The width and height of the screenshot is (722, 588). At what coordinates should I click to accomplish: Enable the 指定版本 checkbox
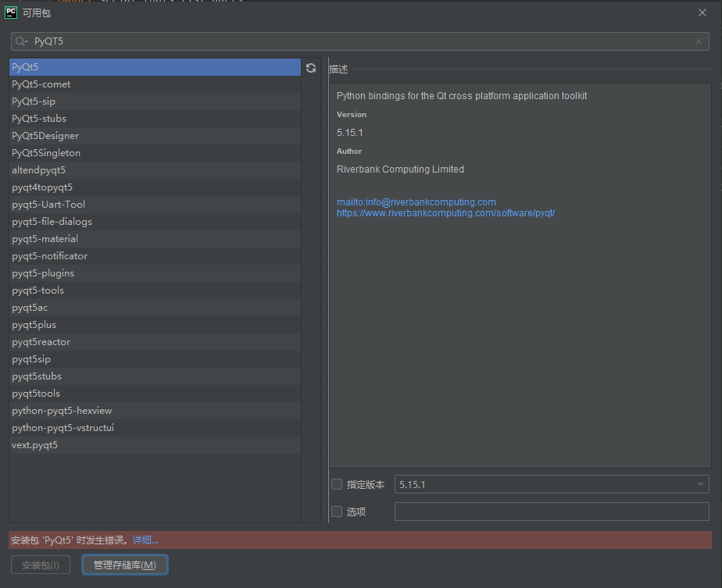337,484
